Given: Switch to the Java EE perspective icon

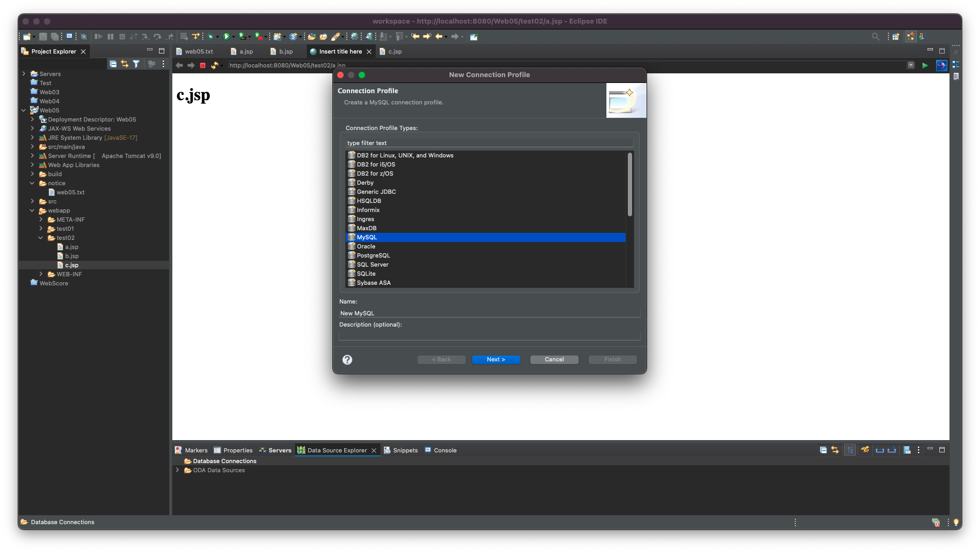Looking at the screenshot, I should coord(910,36).
